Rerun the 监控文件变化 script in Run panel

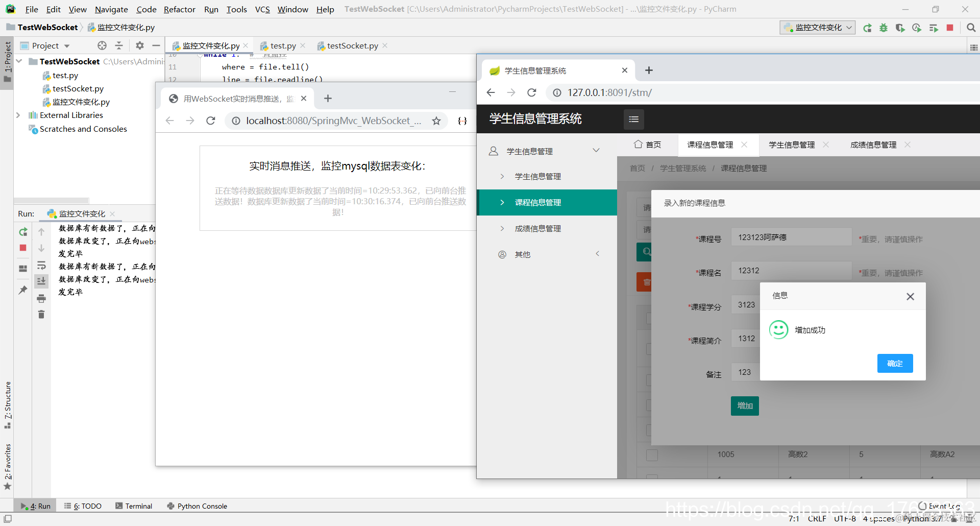[x=23, y=232]
